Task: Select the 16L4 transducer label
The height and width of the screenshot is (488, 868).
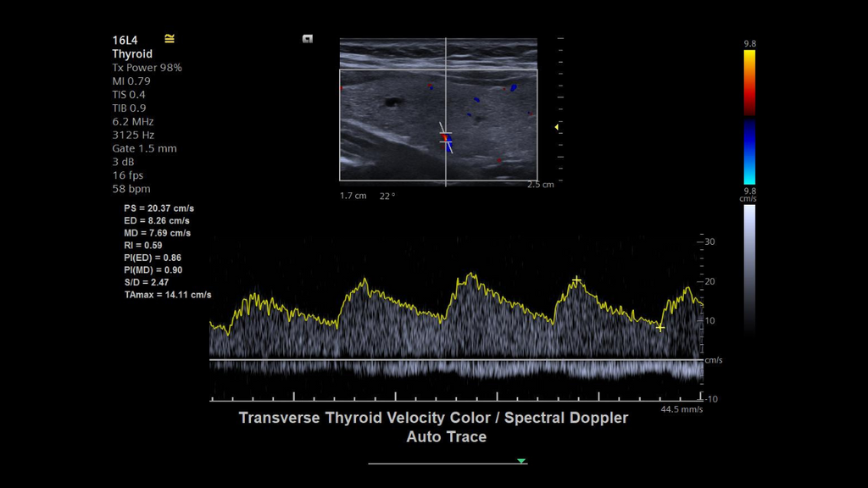Action: pyautogui.click(x=124, y=38)
